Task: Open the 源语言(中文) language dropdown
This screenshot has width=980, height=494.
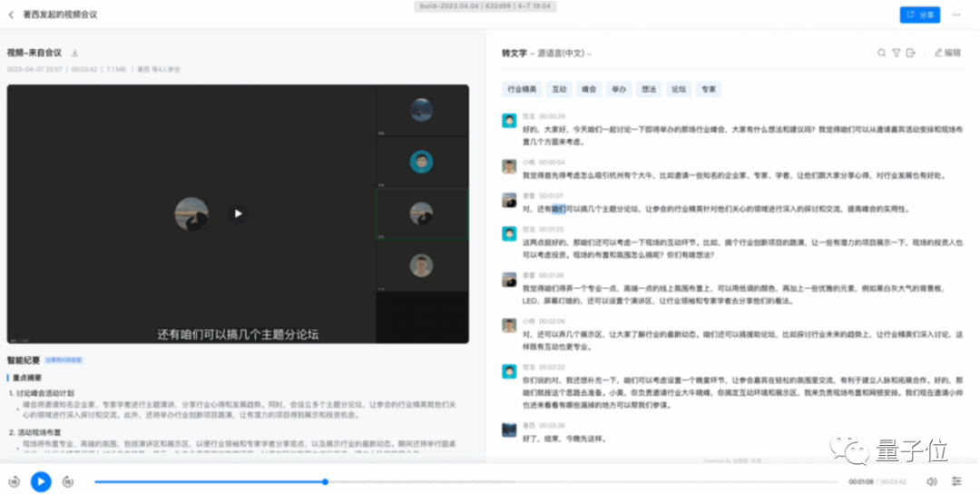Action: click(563, 54)
